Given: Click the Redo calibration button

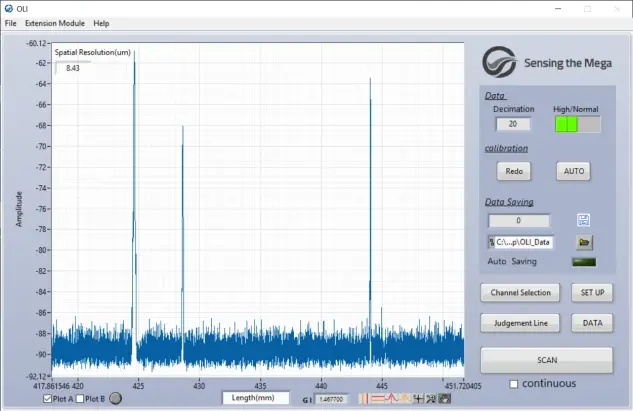Looking at the screenshot, I should pyautogui.click(x=514, y=171).
